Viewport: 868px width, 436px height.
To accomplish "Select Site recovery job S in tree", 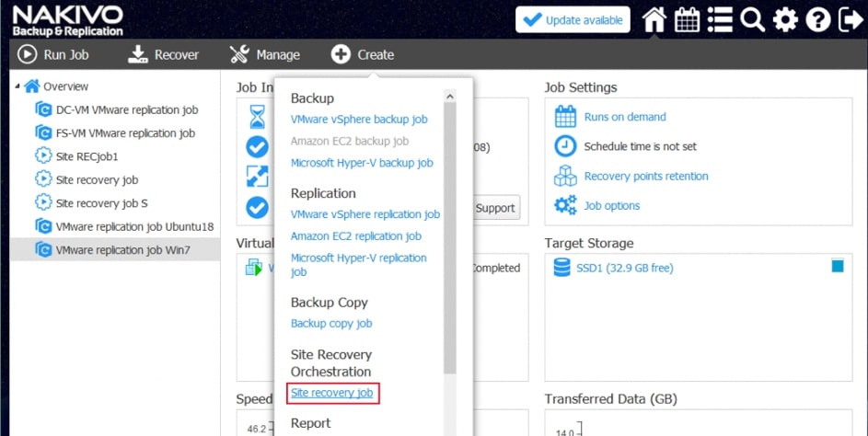I will click(101, 203).
